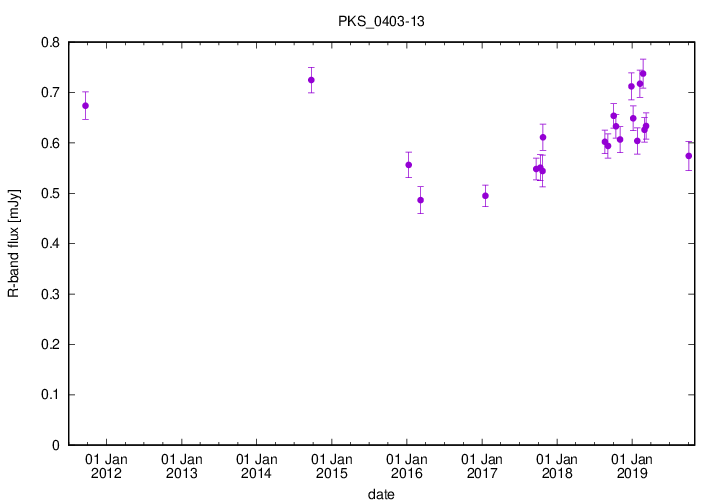Click the 0 y-axis tick label
Viewport: 720px width, 504px height.
point(56,445)
